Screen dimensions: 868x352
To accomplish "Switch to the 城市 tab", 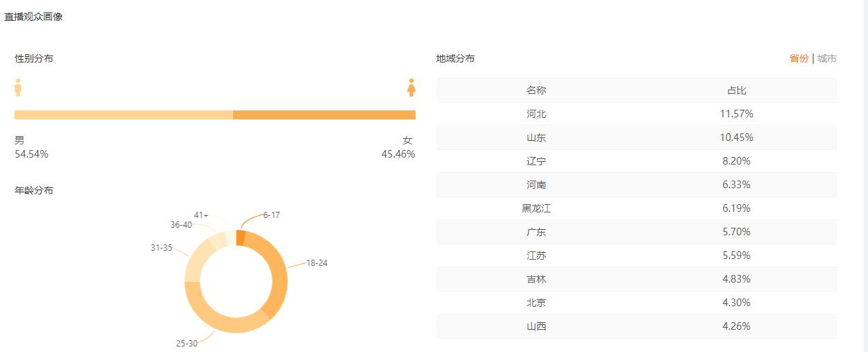I will 827,58.
